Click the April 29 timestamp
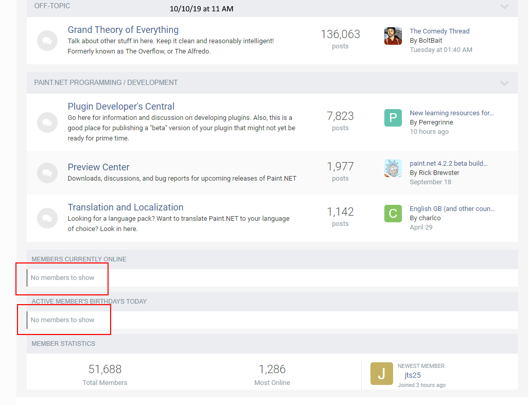Image resolution: width=532 pixels, height=405 pixels. click(421, 227)
